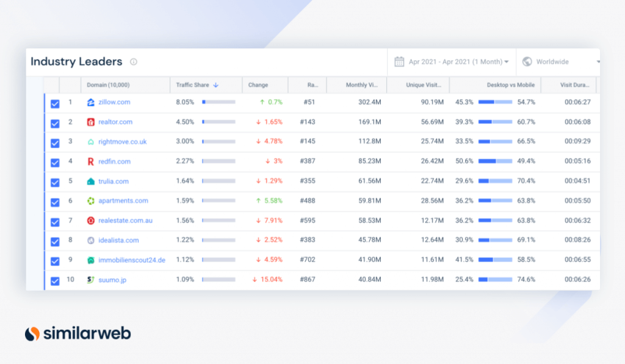Open the realtor.com domain link
The image size is (625, 364).
point(115,122)
